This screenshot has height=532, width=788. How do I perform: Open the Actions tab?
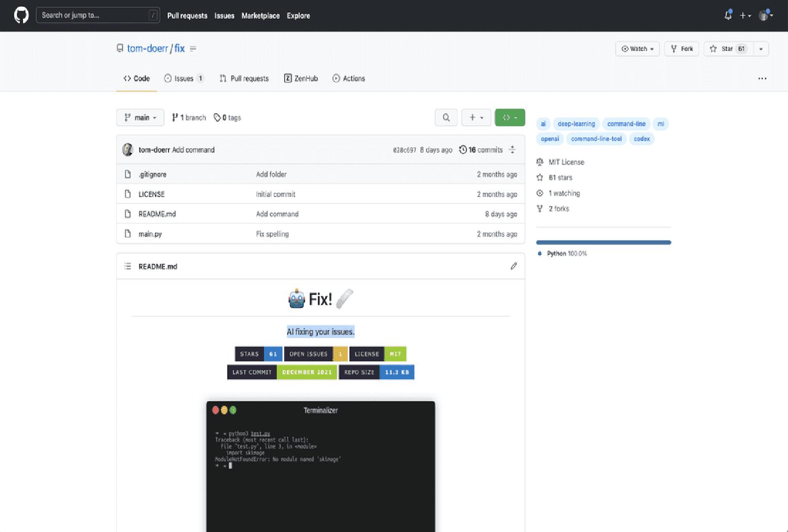(x=349, y=78)
